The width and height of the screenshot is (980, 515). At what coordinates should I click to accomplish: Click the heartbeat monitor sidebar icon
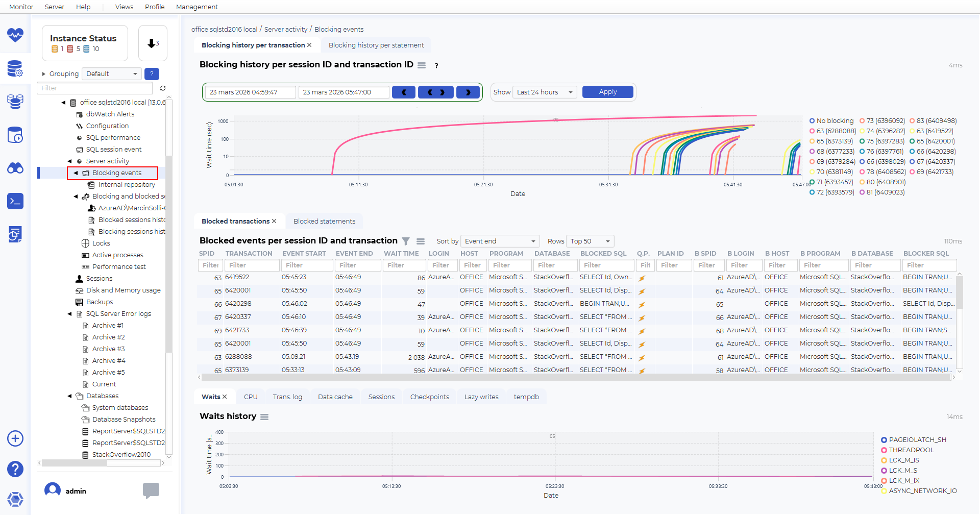pyautogui.click(x=15, y=35)
